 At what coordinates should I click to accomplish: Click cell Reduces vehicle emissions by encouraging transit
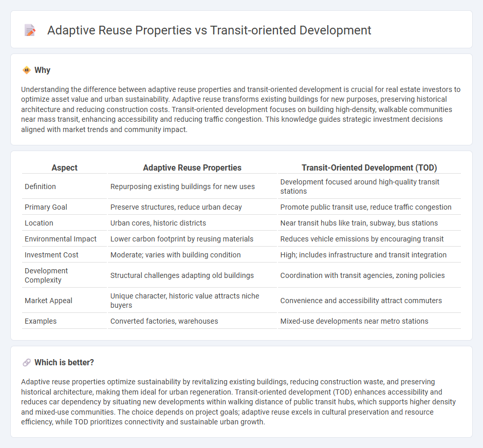coord(369,239)
